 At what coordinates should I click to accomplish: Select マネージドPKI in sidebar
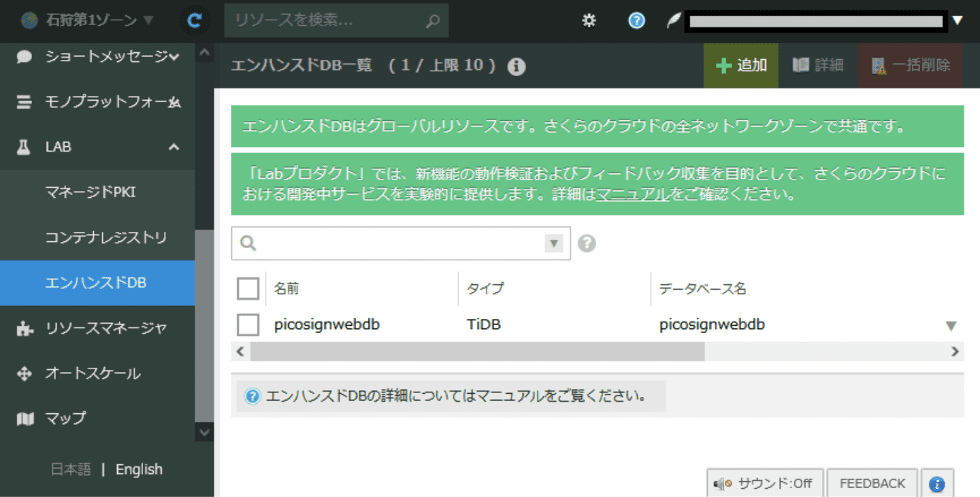pos(91,192)
